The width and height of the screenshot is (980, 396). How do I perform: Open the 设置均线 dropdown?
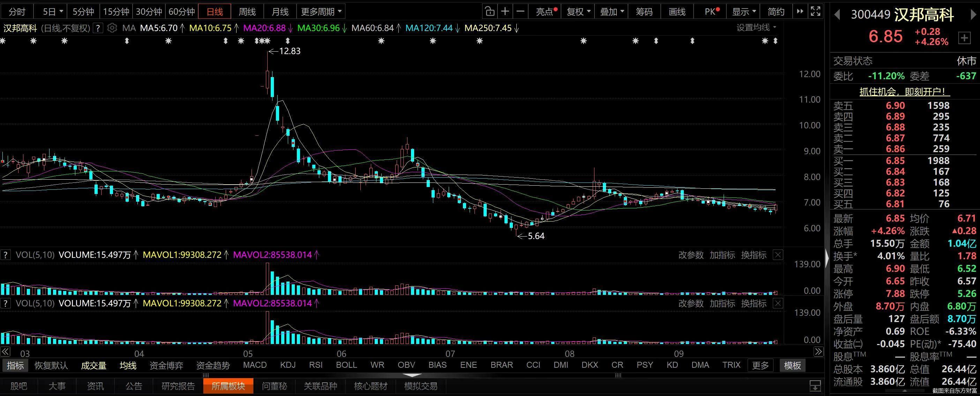click(756, 28)
